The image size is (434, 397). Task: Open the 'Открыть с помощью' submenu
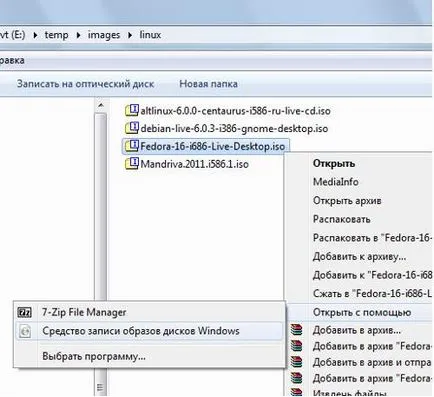[362, 312]
